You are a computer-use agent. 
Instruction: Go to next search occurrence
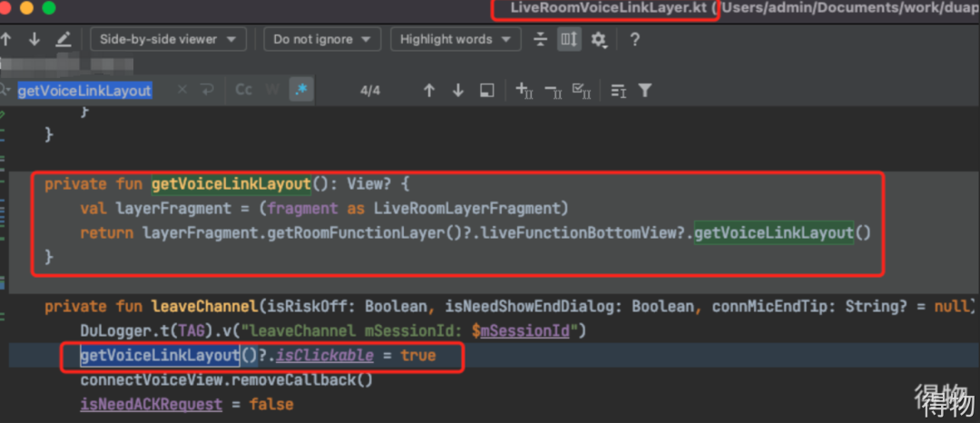458,90
